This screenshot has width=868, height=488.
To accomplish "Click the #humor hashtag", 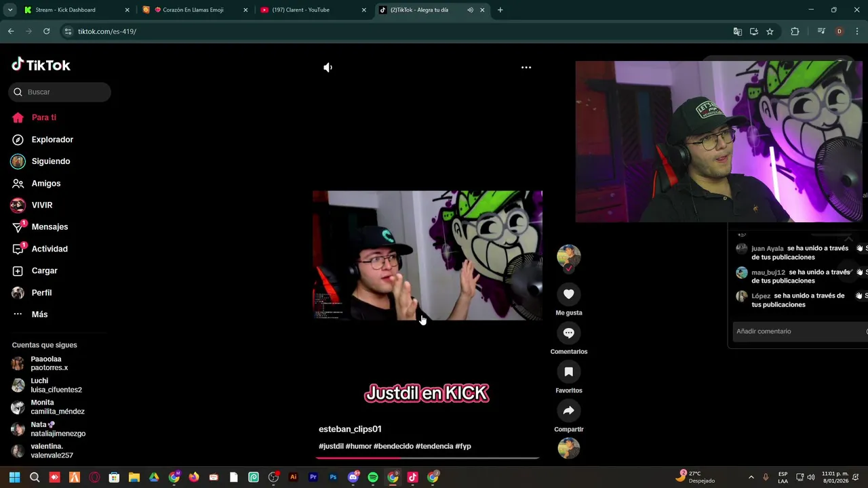I will 359,446.
